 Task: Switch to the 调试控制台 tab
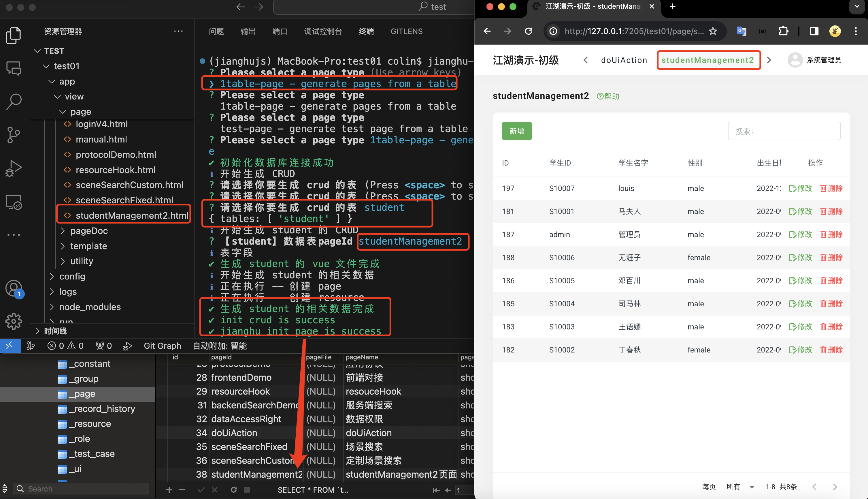click(323, 31)
